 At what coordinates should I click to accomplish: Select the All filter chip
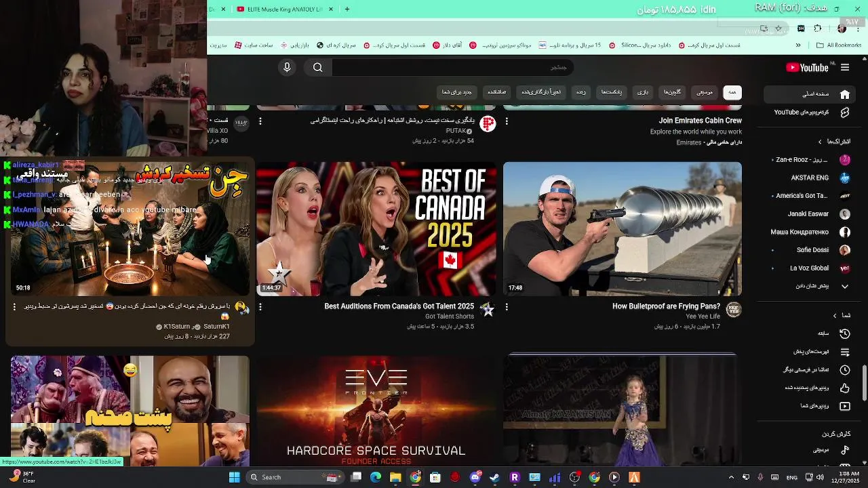click(732, 92)
